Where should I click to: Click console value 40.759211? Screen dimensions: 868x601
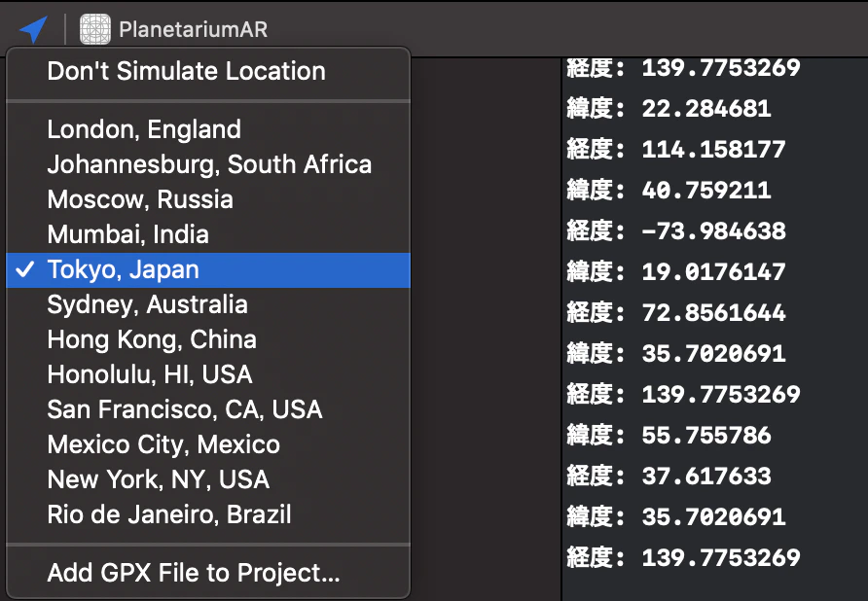point(706,191)
